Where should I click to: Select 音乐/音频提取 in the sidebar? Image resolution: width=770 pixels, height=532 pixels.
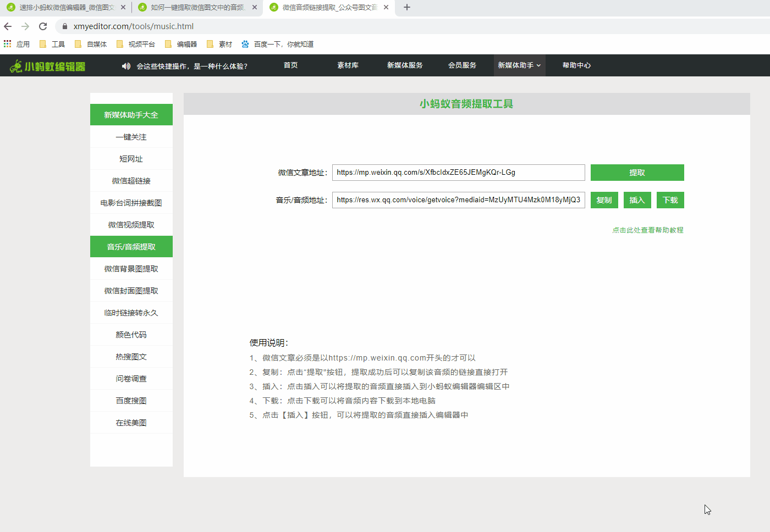tap(131, 247)
